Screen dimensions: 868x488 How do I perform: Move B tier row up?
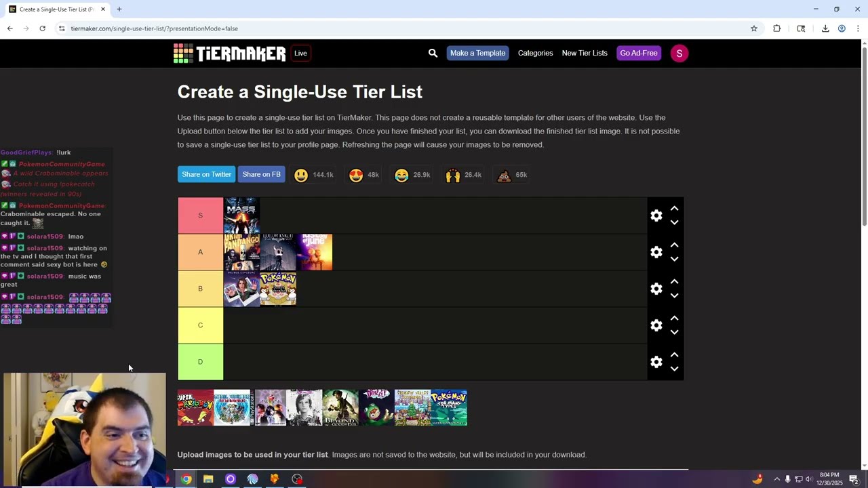[x=674, y=282]
